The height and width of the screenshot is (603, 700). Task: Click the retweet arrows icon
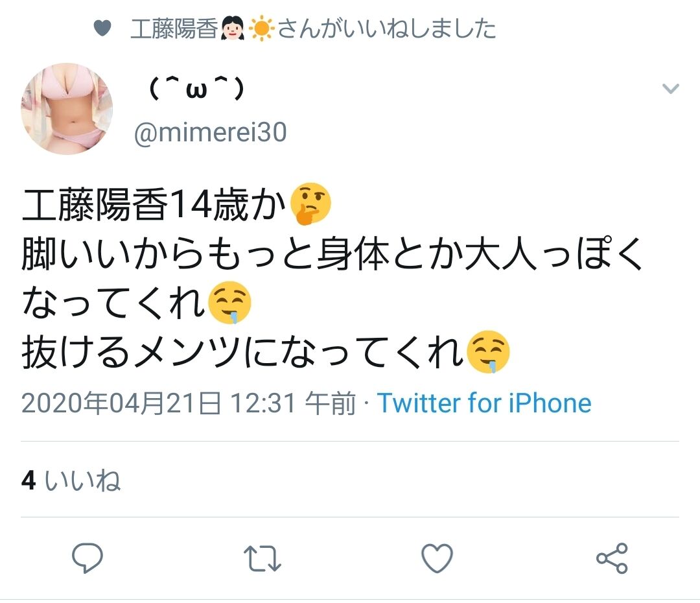coord(262,558)
